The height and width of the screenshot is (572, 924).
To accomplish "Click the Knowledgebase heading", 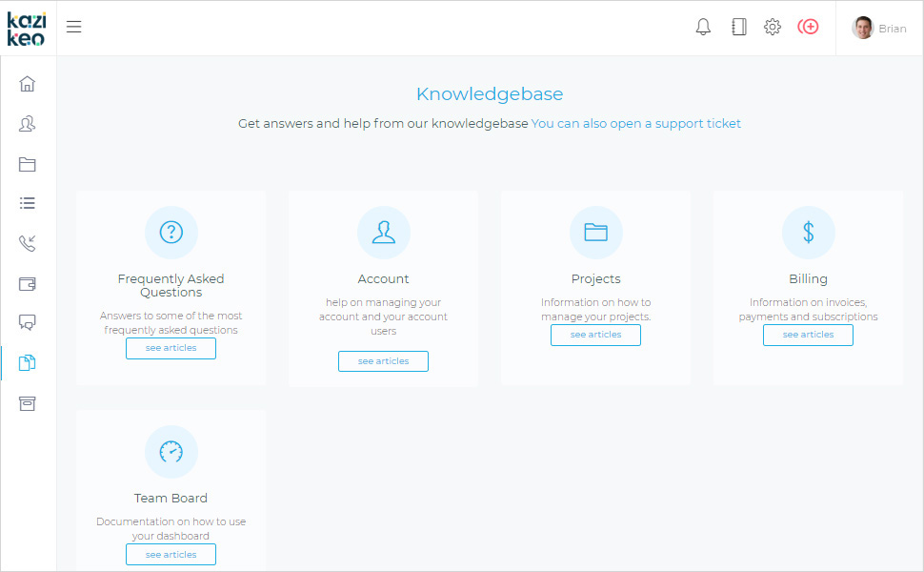I will coord(490,93).
